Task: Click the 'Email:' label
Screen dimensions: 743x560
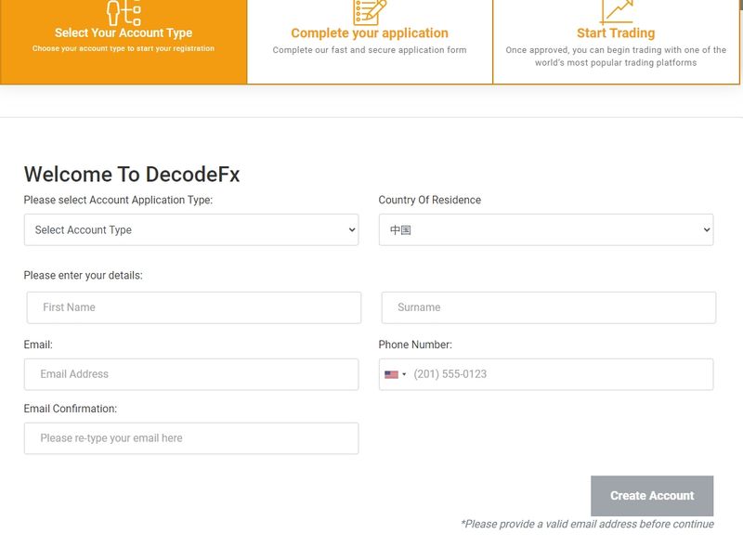Action: 38,345
